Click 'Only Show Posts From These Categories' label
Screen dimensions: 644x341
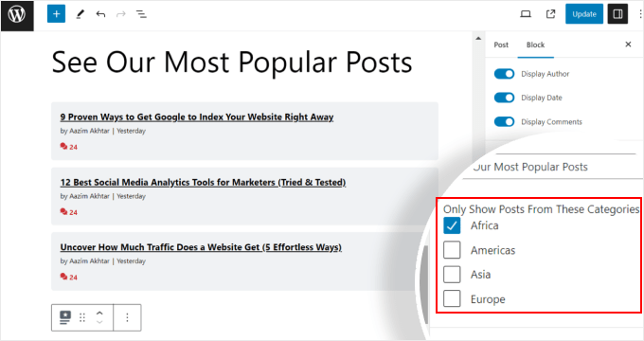point(541,209)
